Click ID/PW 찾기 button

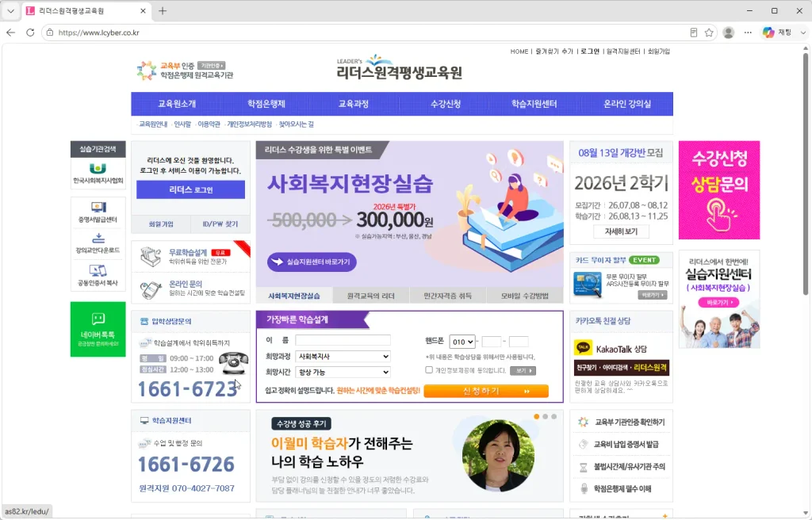[220, 224]
